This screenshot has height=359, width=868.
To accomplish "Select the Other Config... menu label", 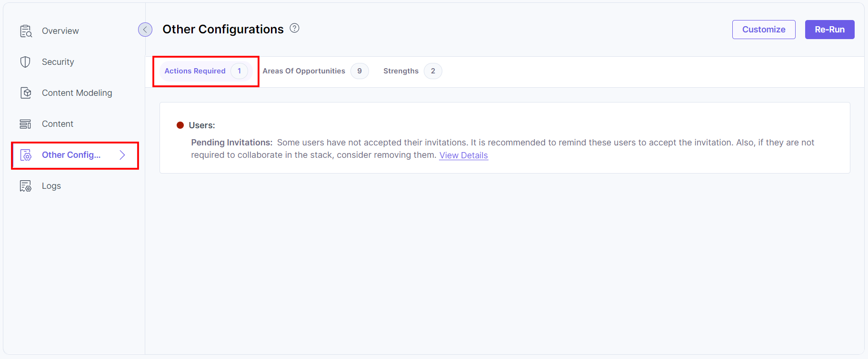I will (x=71, y=155).
